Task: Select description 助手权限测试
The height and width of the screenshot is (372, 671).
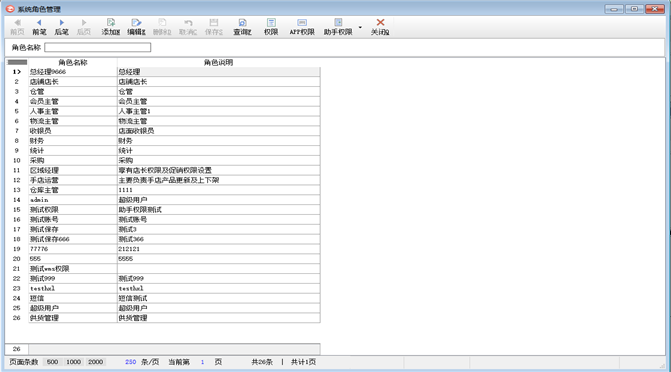Action: 218,210
